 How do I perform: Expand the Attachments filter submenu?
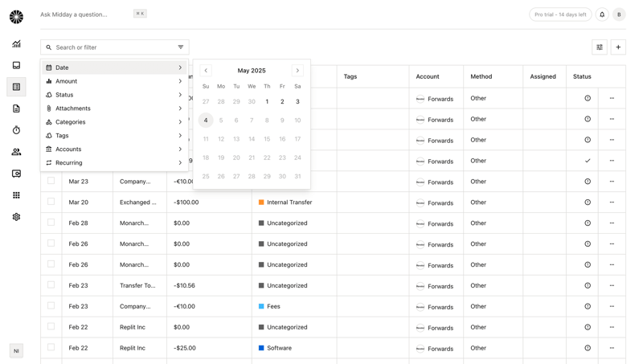[114, 108]
